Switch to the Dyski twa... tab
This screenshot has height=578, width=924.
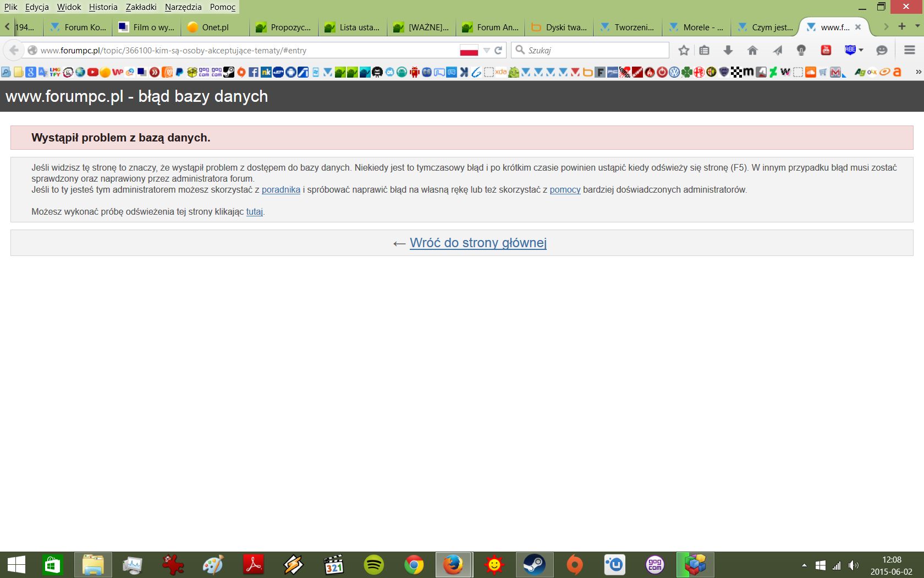tap(559, 27)
